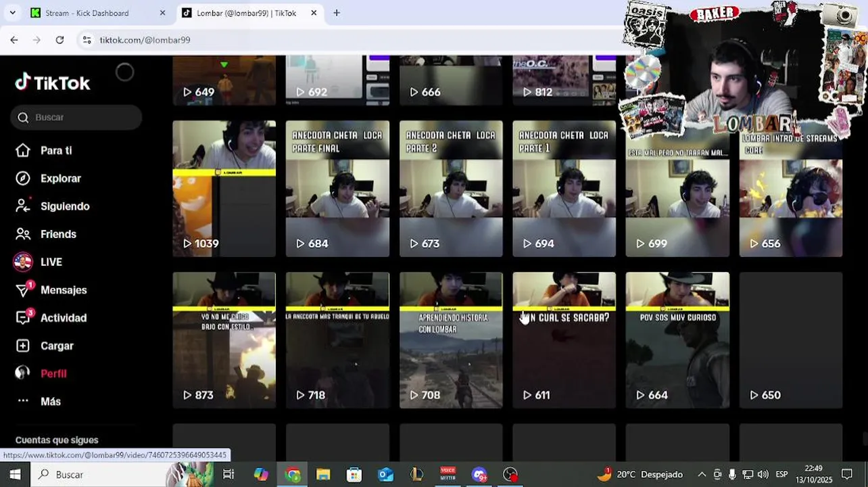This screenshot has height=487, width=868.
Task: Close the Kick Dashboard tab
Action: pyautogui.click(x=162, y=13)
